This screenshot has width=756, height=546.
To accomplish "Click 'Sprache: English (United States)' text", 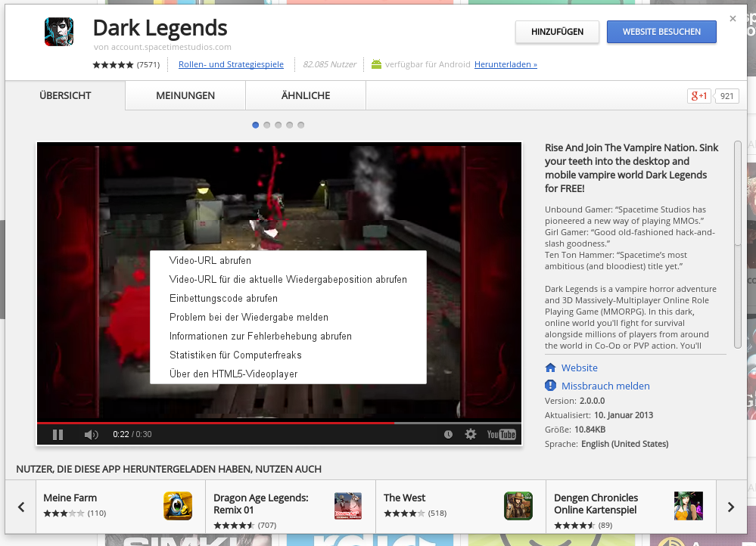I will click(606, 445).
